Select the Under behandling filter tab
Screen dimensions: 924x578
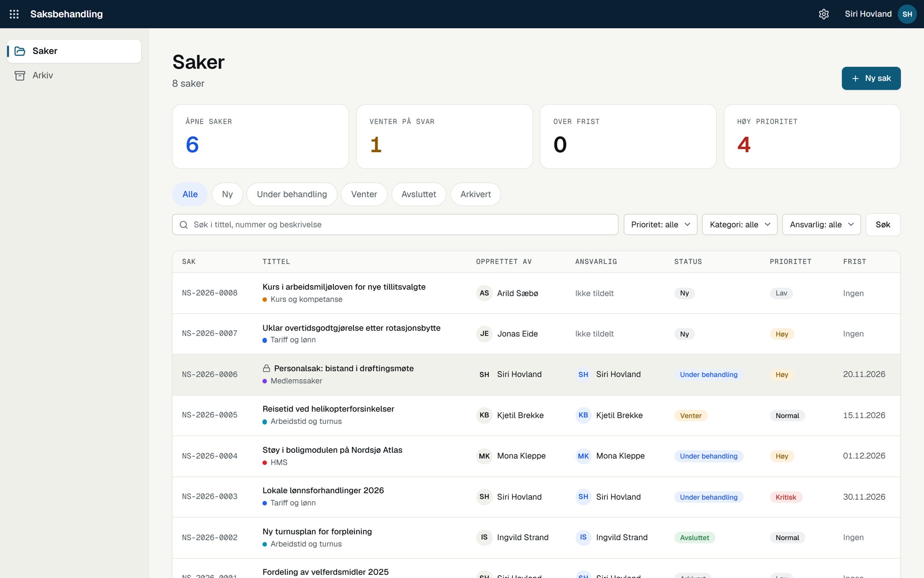pyautogui.click(x=292, y=194)
